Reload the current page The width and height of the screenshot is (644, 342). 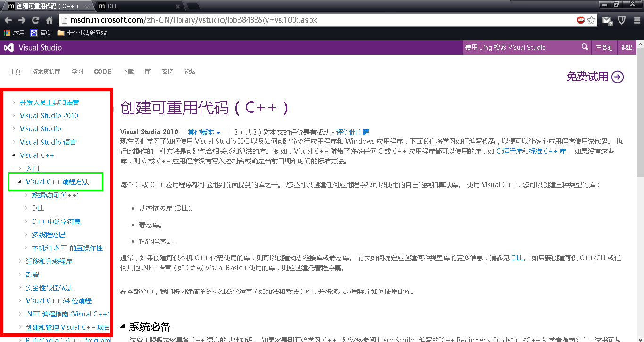click(x=35, y=20)
